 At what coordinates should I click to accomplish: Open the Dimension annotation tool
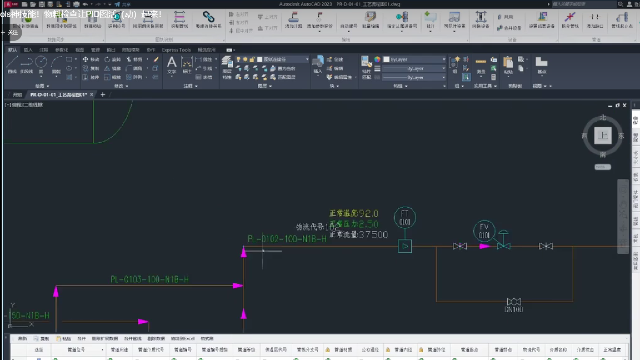187,65
